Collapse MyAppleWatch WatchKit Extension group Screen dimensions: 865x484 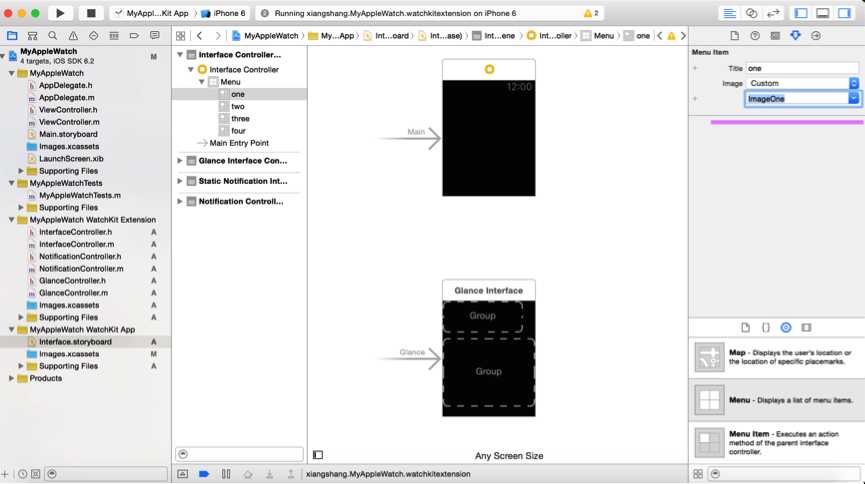point(12,220)
